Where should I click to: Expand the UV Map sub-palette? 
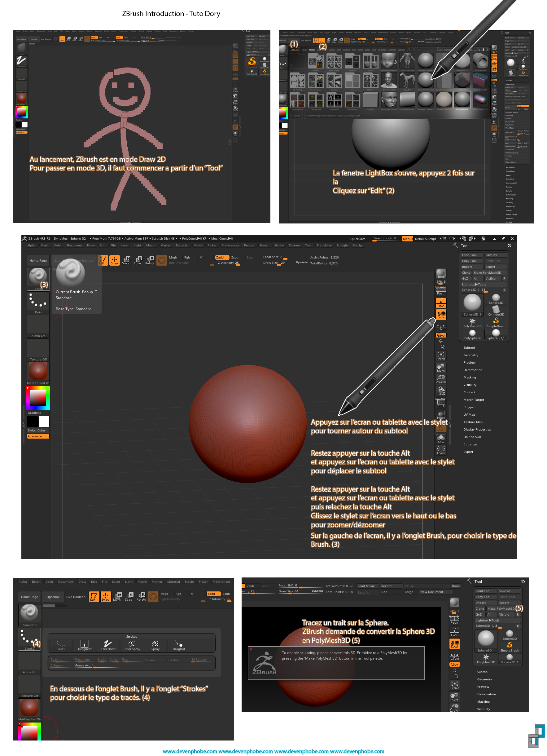(x=469, y=415)
